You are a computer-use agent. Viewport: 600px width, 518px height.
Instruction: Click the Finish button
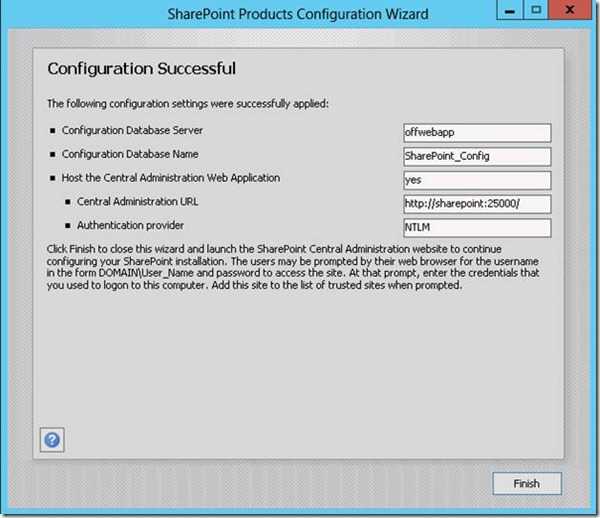[x=527, y=484]
